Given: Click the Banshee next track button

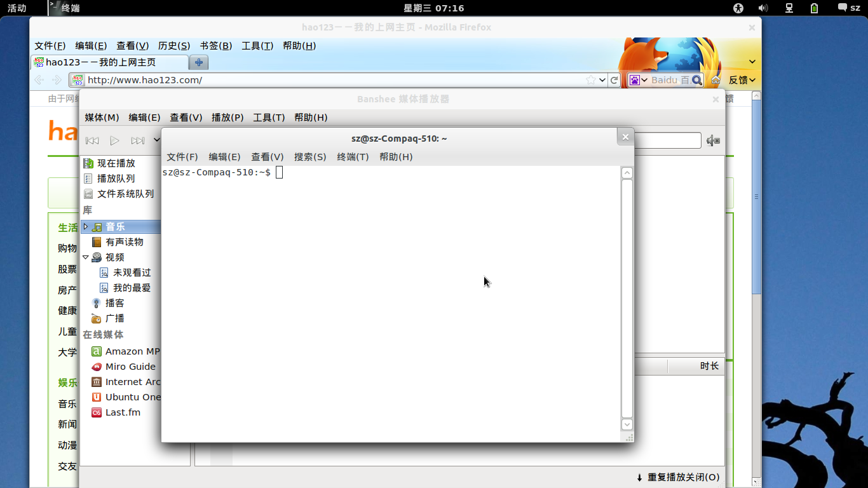Looking at the screenshot, I should (x=137, y=140).
